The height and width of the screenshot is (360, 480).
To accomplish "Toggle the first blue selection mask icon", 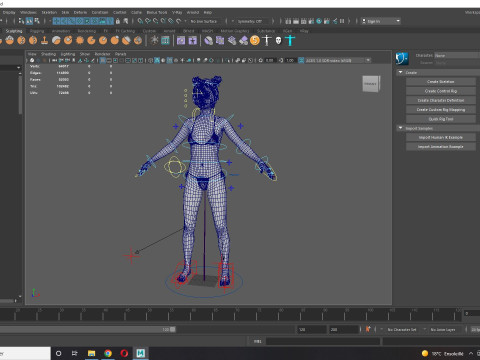I will pyautogui.click(x=56, y=21).
